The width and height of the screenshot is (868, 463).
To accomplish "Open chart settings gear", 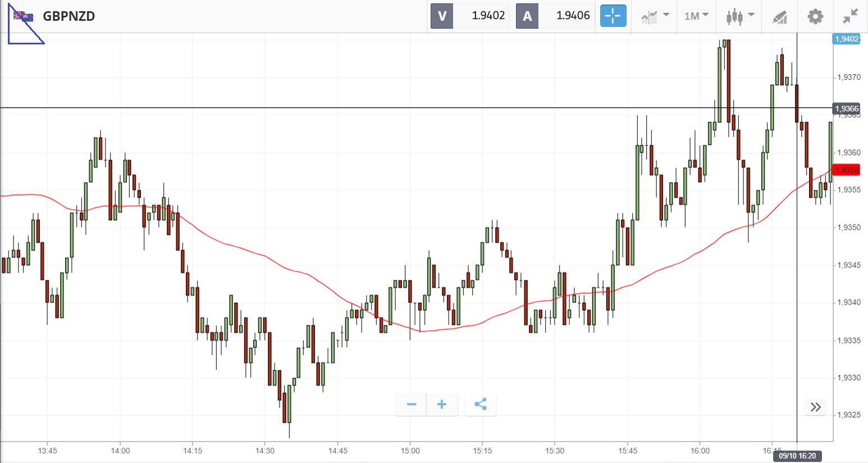I will (x=815, y=16).
